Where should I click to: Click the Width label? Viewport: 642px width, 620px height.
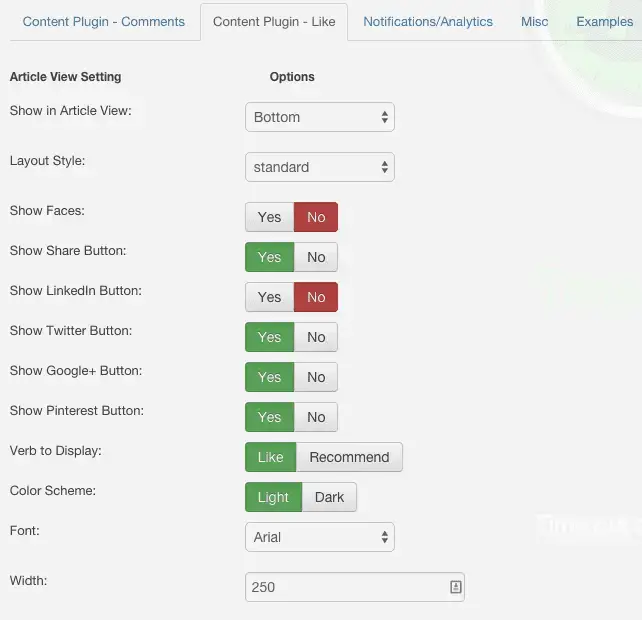tap(28, 580)
